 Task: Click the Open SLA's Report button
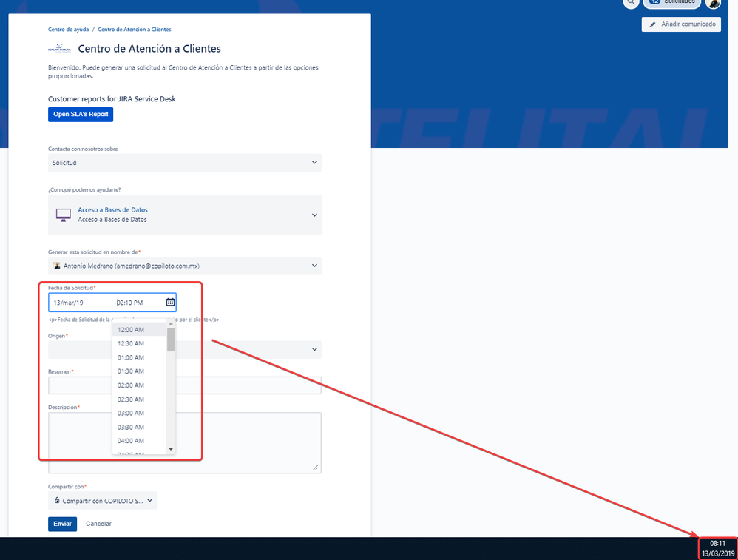click(81, 115)
